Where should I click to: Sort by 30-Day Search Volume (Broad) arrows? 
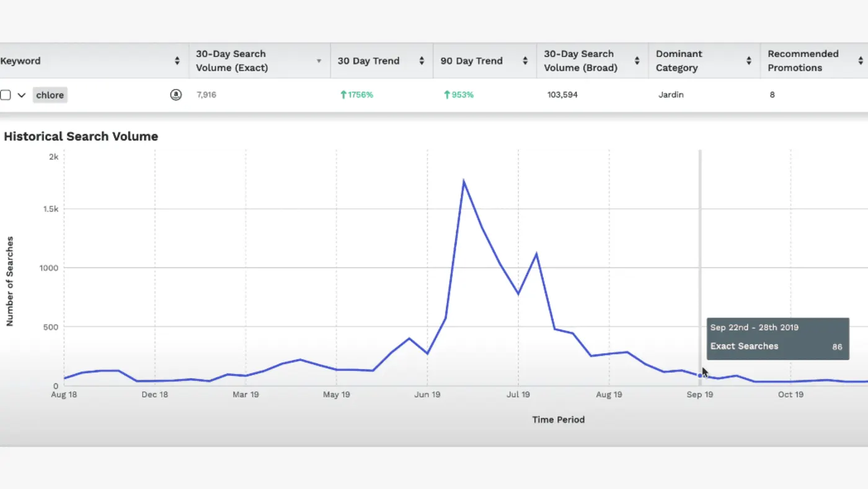coord(637,61)
